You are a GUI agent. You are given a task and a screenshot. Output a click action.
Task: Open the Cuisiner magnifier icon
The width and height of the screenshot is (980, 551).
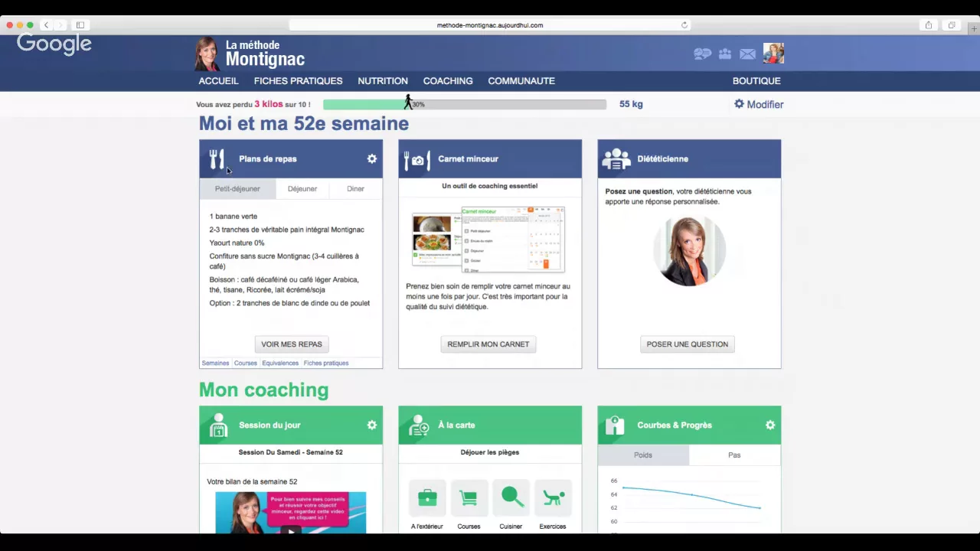coord(511,498)
